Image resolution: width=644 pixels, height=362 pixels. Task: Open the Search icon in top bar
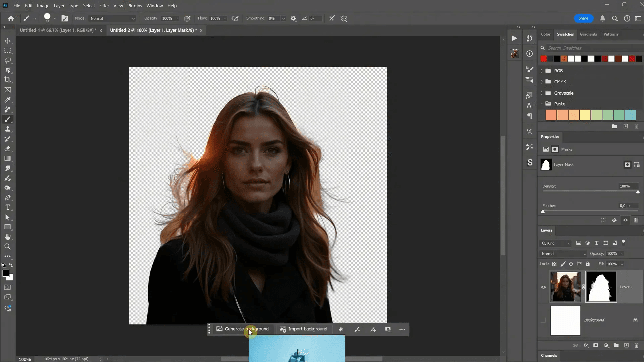615,18
